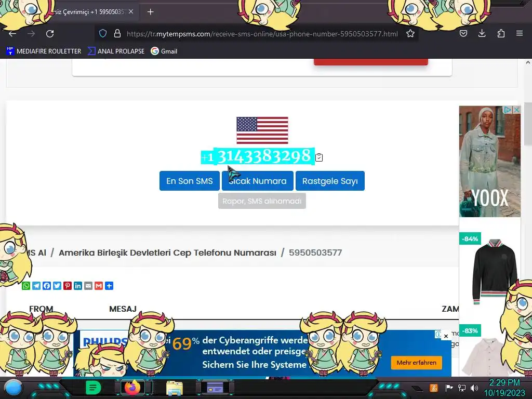Share via Email envelope icon
Image resolution: width=532 pixels, height=399 pixels.
point(88,286)
